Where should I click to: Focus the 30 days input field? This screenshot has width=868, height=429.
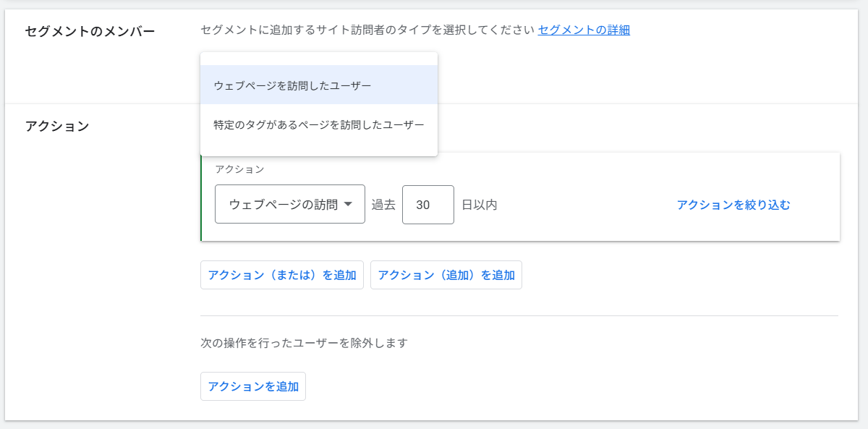[427, 205]
